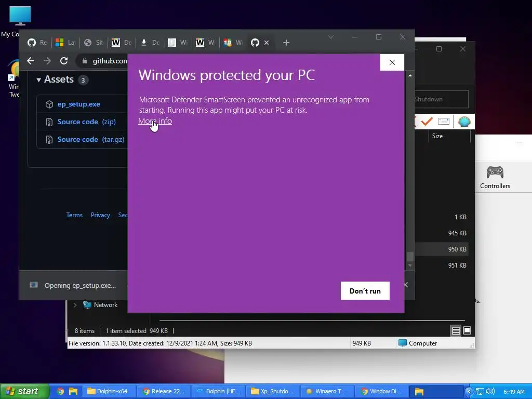Switch to the Microsoft logo tab
Screen dimensions: 532x399
click(65, 43)
